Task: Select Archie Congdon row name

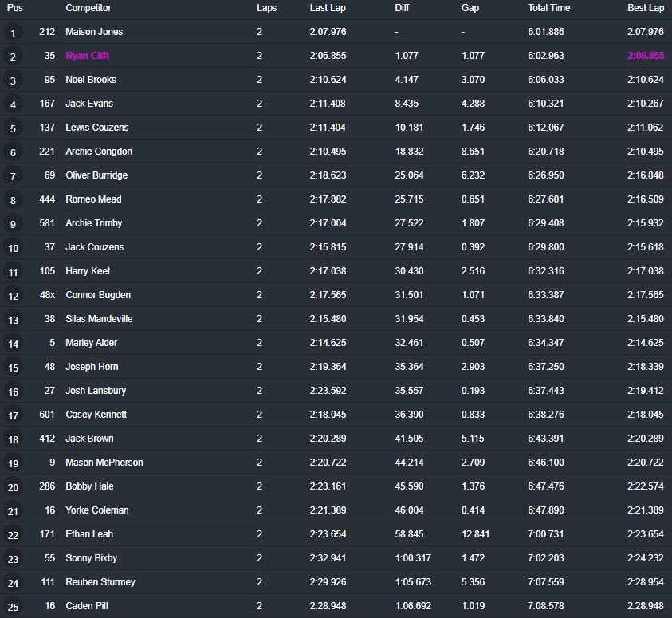Action: click(x=99, y=152)
